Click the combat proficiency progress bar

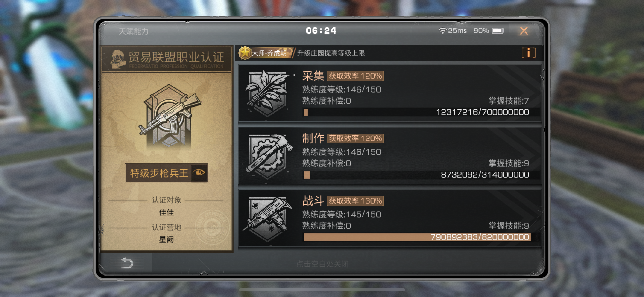pyautogui.click(x=416, y=237)
